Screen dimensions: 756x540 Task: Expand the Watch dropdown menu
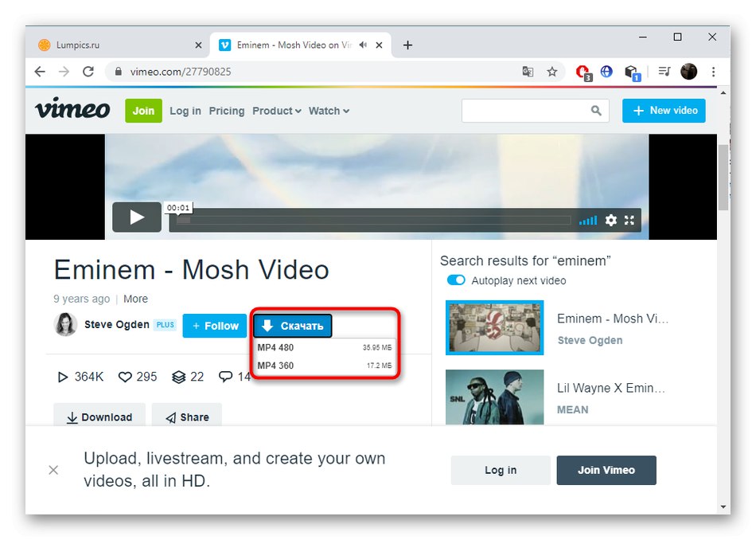[x=329, y=111]
